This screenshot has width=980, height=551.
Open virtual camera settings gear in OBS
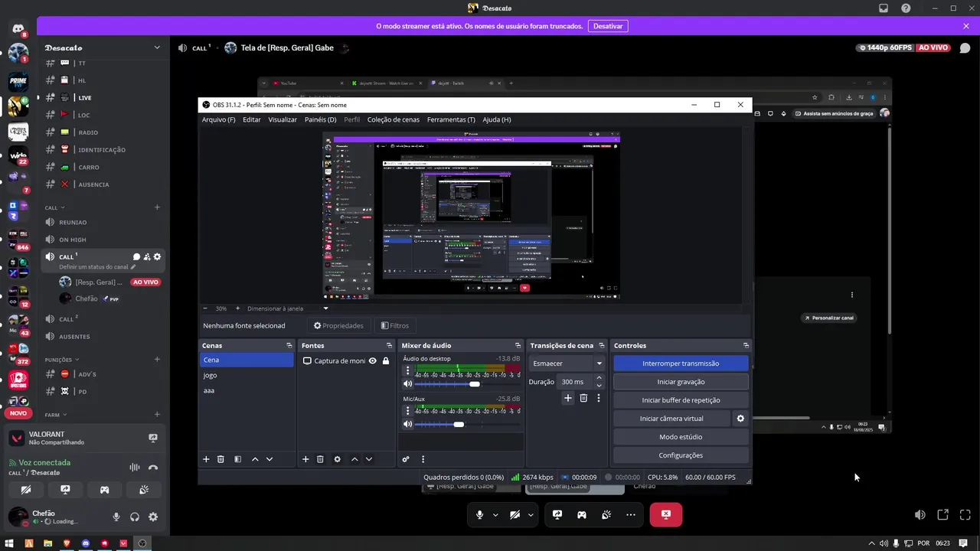click(740, 419)
